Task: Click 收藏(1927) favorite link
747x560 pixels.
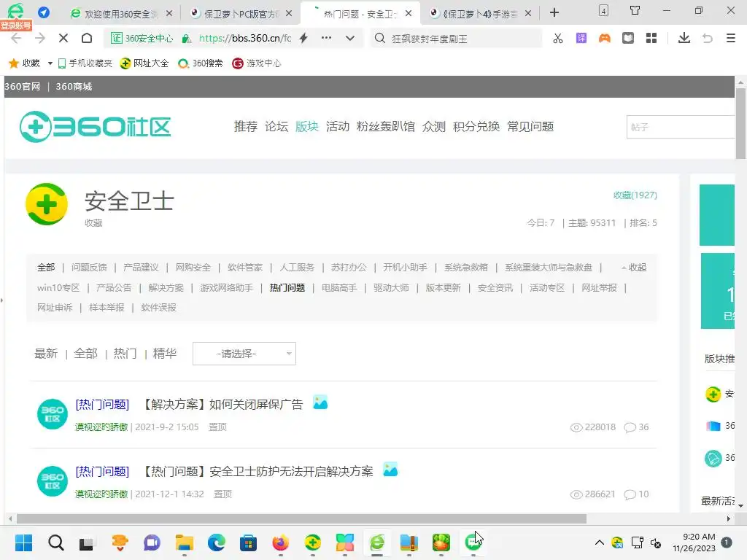Action: (x=635, y=195)
